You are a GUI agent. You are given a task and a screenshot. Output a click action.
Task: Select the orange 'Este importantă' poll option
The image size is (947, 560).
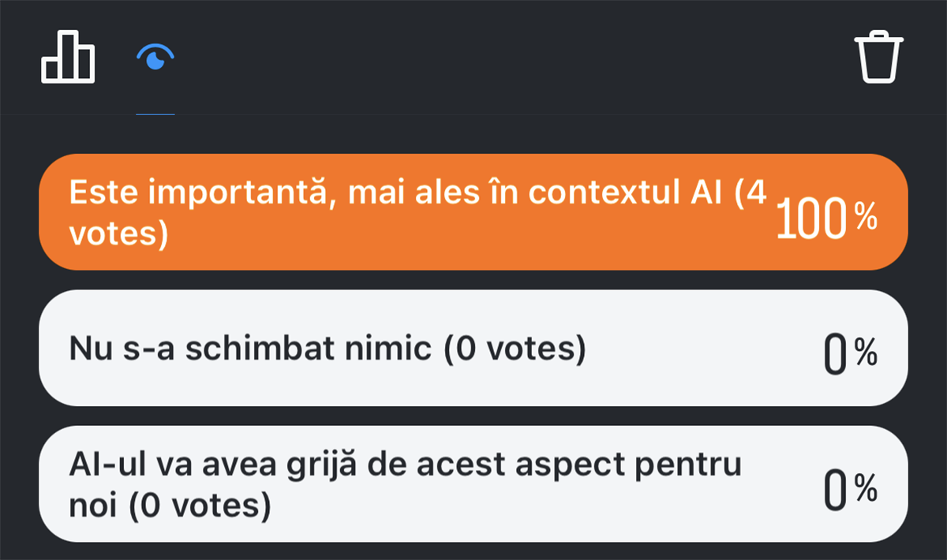coord(473,212)
